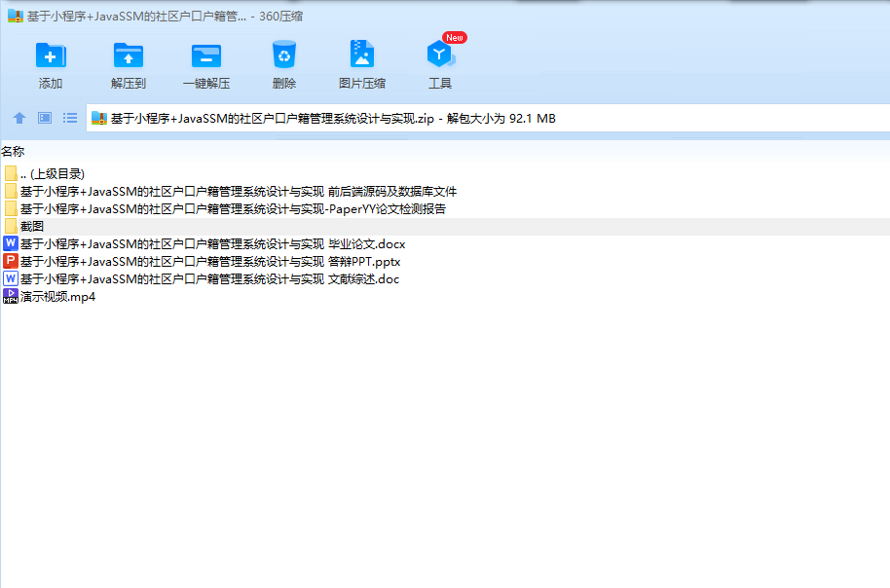Sort by the 名称 column header
This screenshot has height=588, width=890.
coord(13,152)
